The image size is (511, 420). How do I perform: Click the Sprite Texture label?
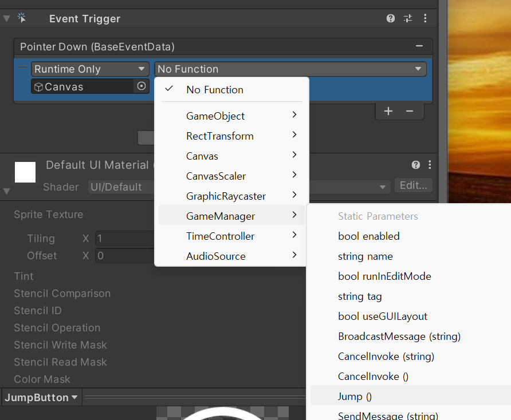tap(49, 215)
